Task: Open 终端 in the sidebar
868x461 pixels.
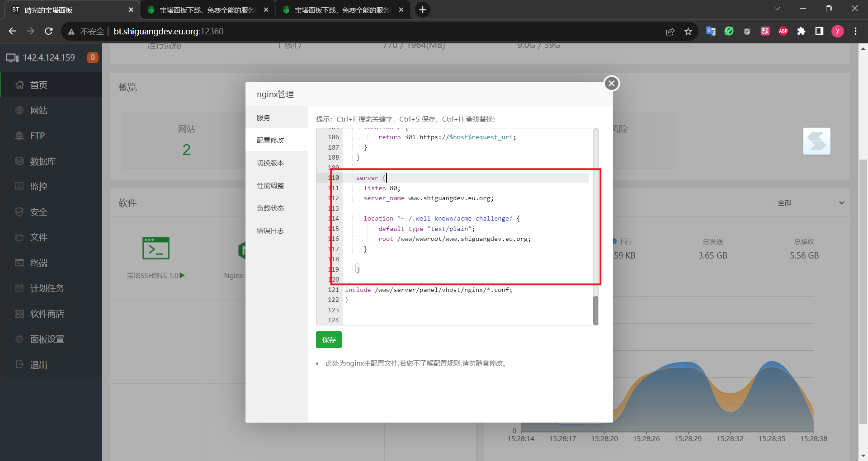Action: (51, 263)
